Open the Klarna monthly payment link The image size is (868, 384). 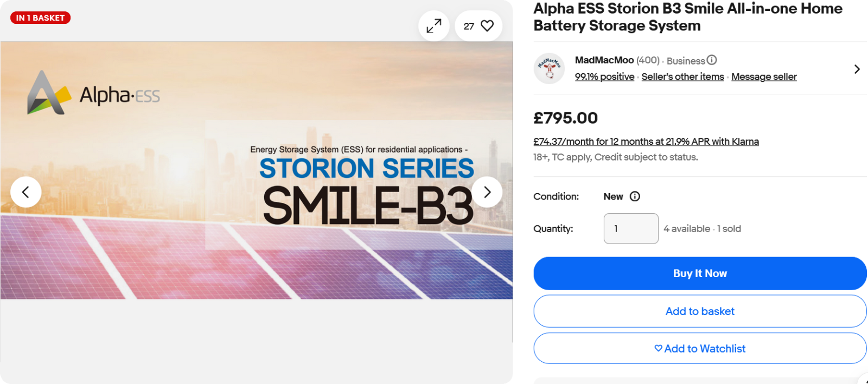(646, 142)
